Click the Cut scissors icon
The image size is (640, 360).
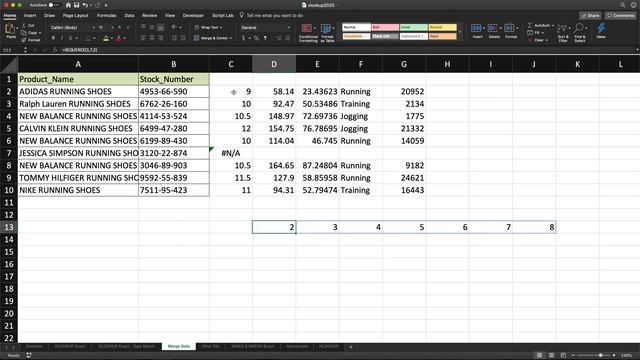click(x=24, y=25)
